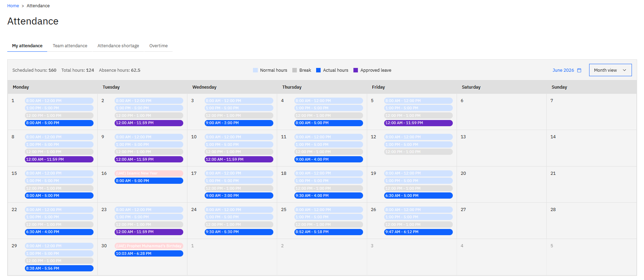Click the Normal hours legend color swatch
This screenshot has height=280, width=644.
click(x=255, y=70)
